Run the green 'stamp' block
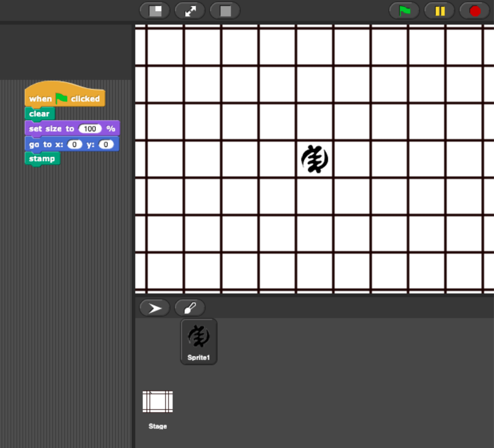 [x=42, y=159]
